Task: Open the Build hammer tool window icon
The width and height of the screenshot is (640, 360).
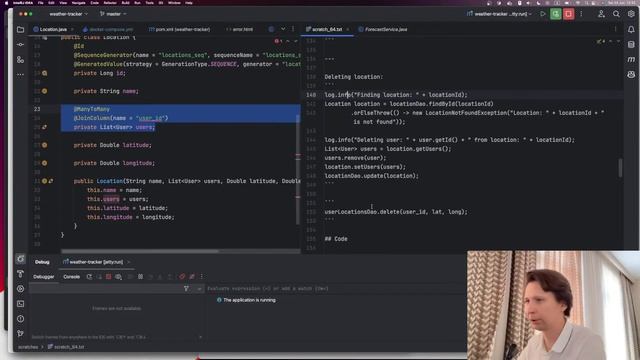Action: [x=20, y=274]
